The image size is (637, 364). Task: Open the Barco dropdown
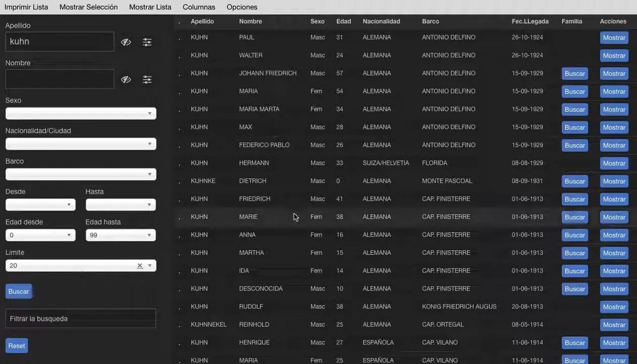[81, 174]
